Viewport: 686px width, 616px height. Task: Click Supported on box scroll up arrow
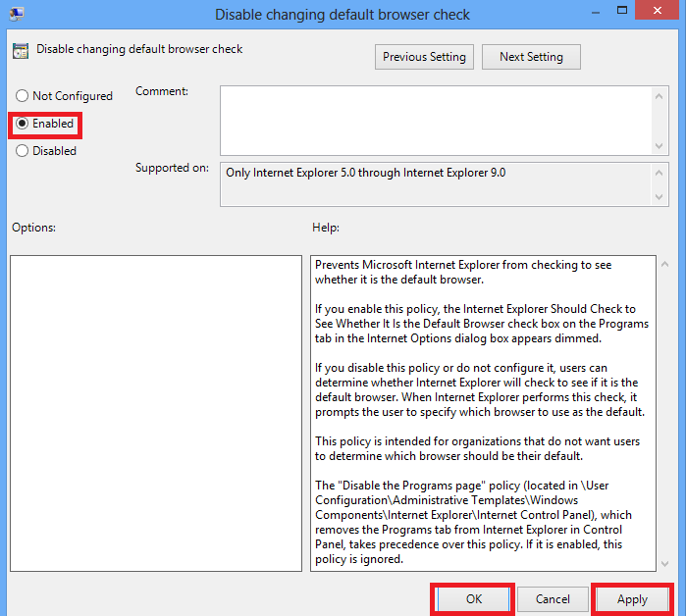(660, 173)
